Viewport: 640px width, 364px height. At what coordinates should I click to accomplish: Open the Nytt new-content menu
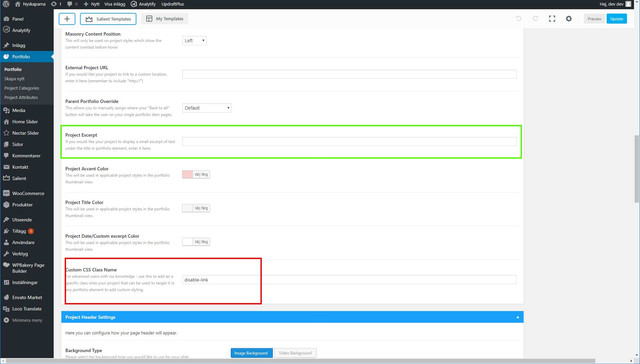[91, 4]
